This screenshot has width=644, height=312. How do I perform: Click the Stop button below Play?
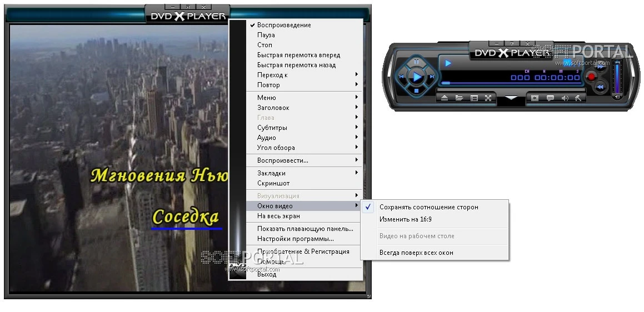[416, 89]
